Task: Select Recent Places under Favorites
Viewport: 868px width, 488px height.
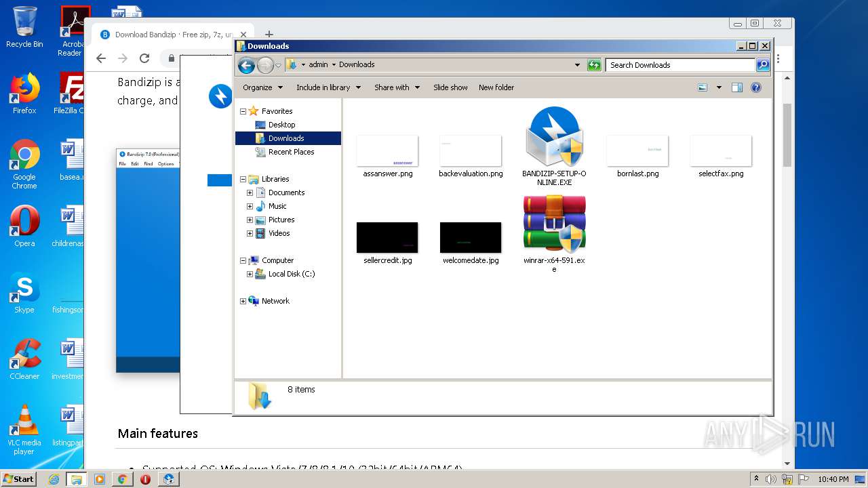Action: click(x=291, y=152)
